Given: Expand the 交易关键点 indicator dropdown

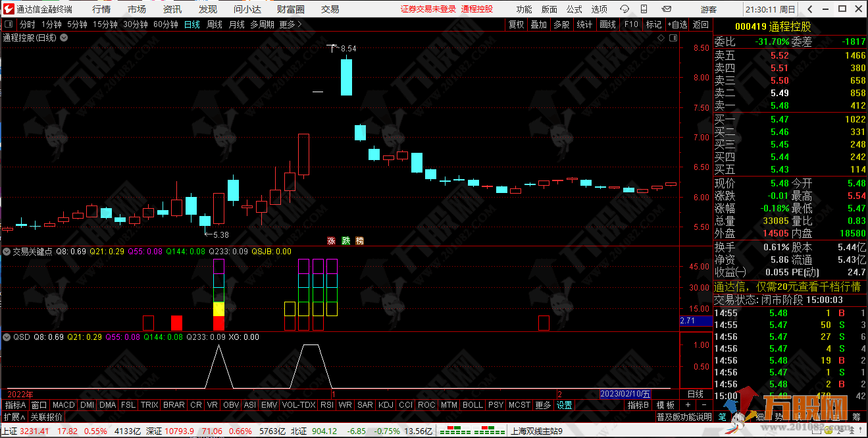Looking at the screenshot, I should point(7,251).
